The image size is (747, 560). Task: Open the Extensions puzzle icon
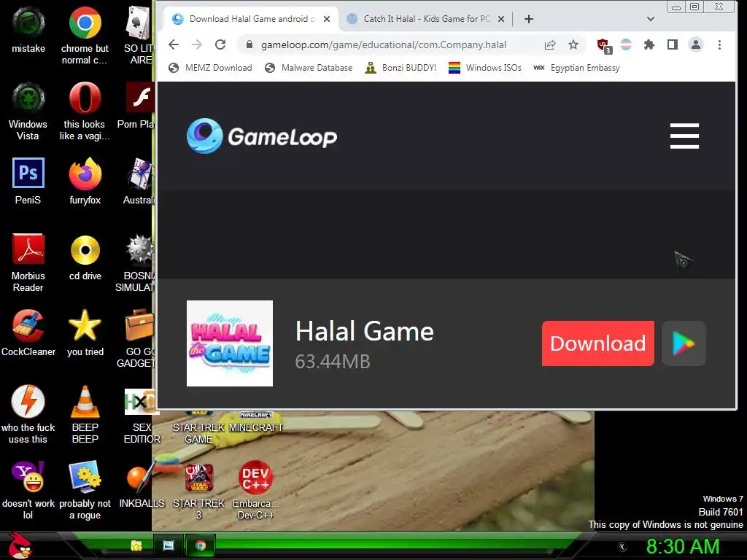pyautogui.click(x=649, y=44)
